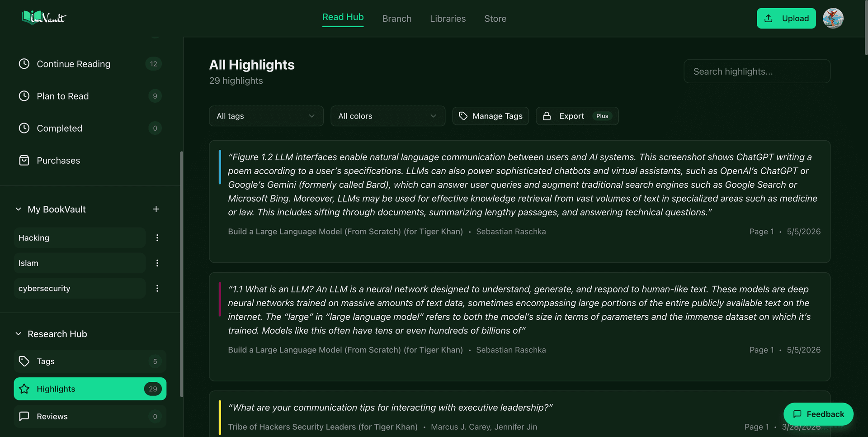
Task: Click the Plus badge on Export
Action: [x=602, y=116]
